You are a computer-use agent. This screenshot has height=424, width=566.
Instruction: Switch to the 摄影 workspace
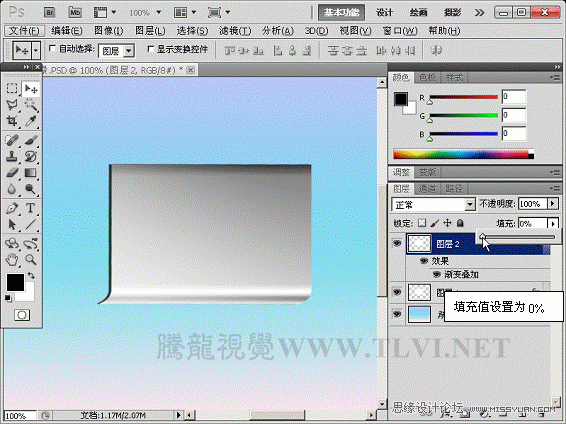[x=452, y=13]
